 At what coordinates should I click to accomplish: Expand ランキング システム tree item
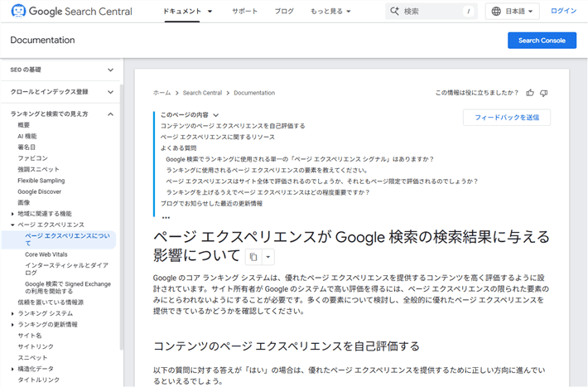pyautogui.click(x=12, y=313)
